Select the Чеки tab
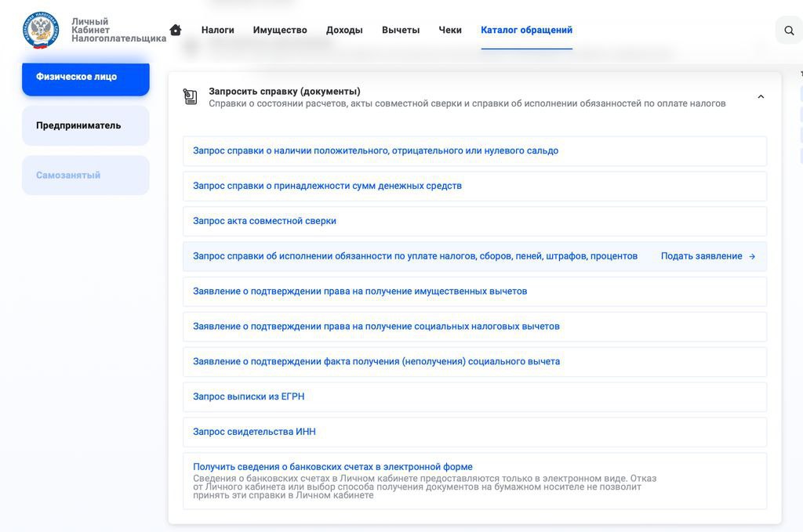The image size is (803, 532). [449, 30]
